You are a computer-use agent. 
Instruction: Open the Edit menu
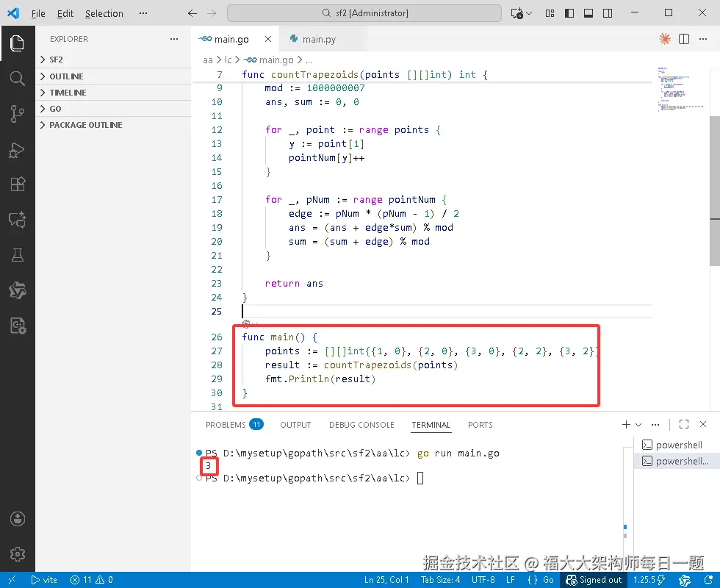pos(65,13)
